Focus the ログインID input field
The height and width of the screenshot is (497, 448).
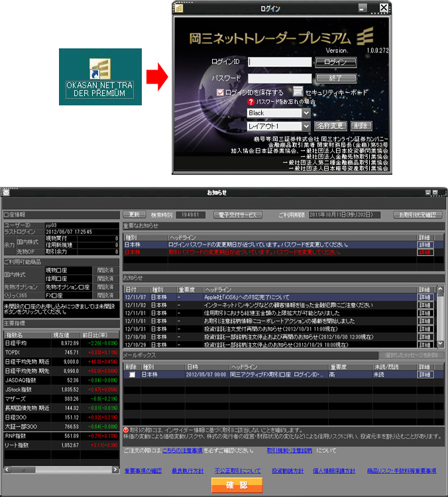280,62
